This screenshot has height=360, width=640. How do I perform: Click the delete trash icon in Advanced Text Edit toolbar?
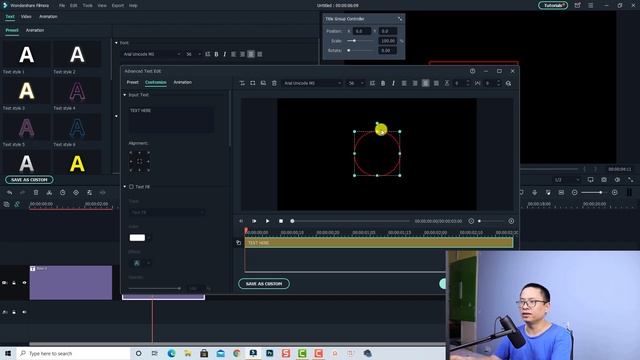tap(274, 83)
